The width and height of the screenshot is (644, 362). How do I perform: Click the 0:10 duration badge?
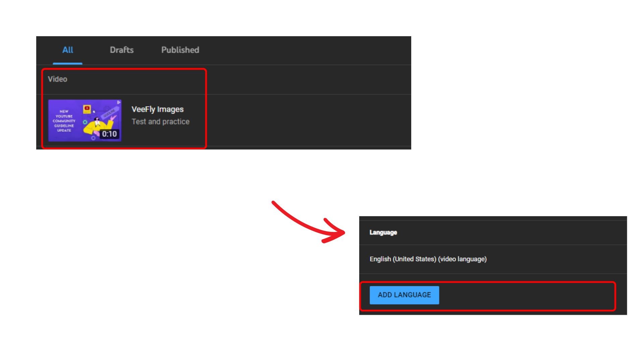[109, 134]
